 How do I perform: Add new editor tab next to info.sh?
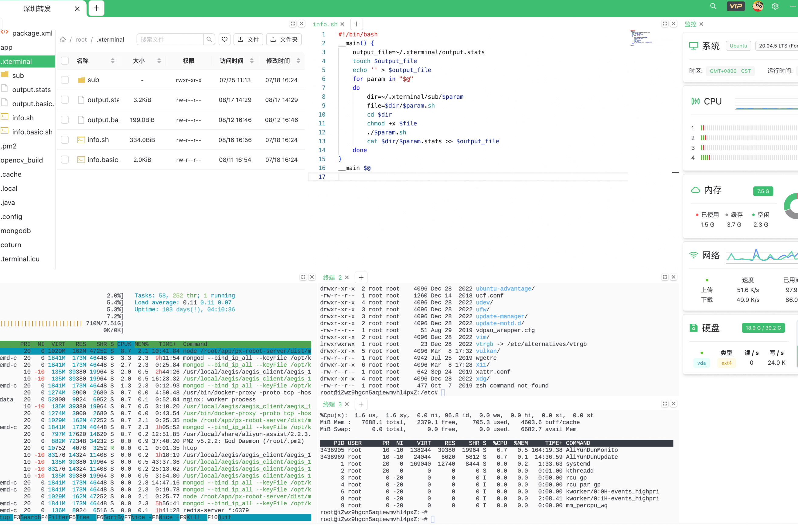click(356, 24)
